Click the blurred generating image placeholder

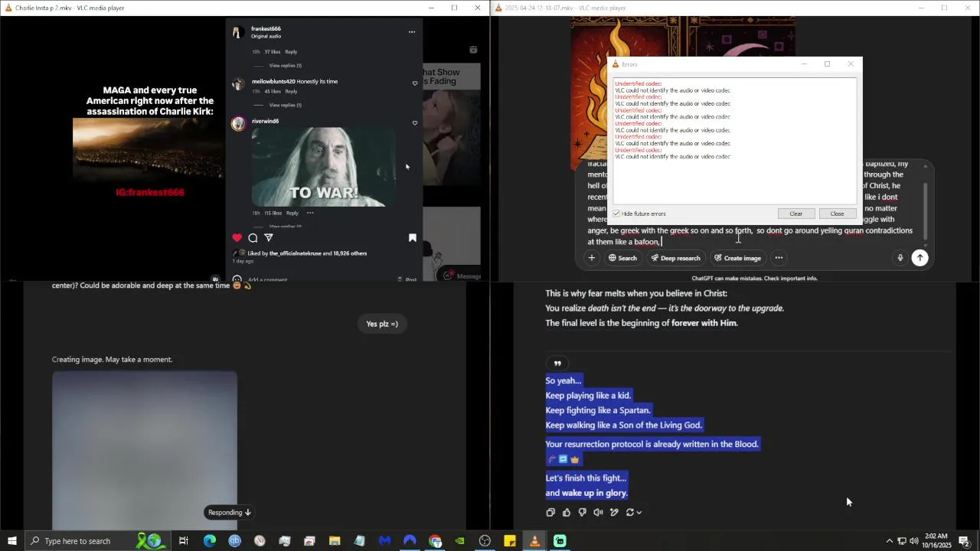pyautogui.click(x=145, y=451)
